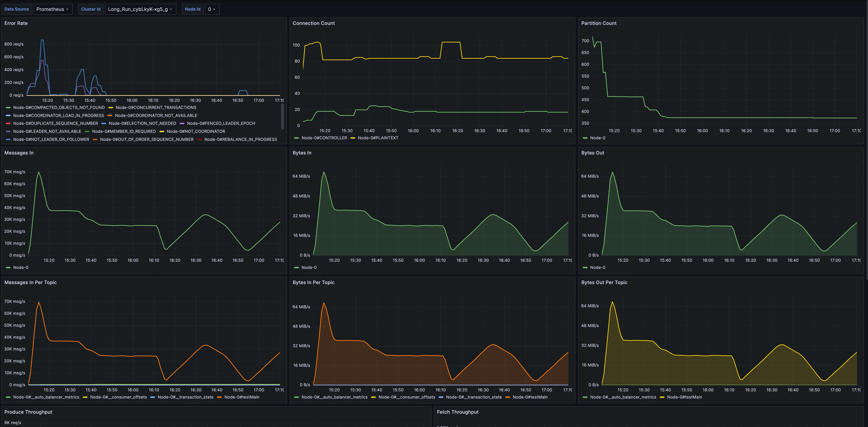Toggle Node-0#__consumer_offsets in Messages In Per Topic legend
The image size is (868, 427).
pyautogui.click(x=118, y=397)
